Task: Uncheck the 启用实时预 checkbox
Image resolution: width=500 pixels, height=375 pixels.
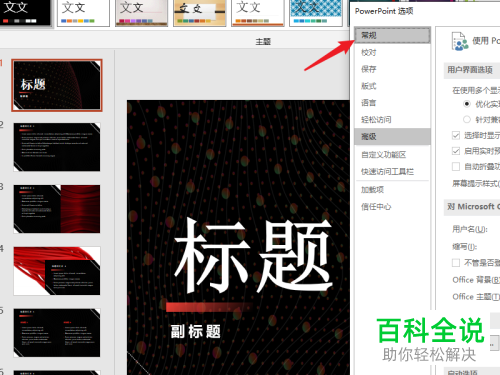Action: 456,151
